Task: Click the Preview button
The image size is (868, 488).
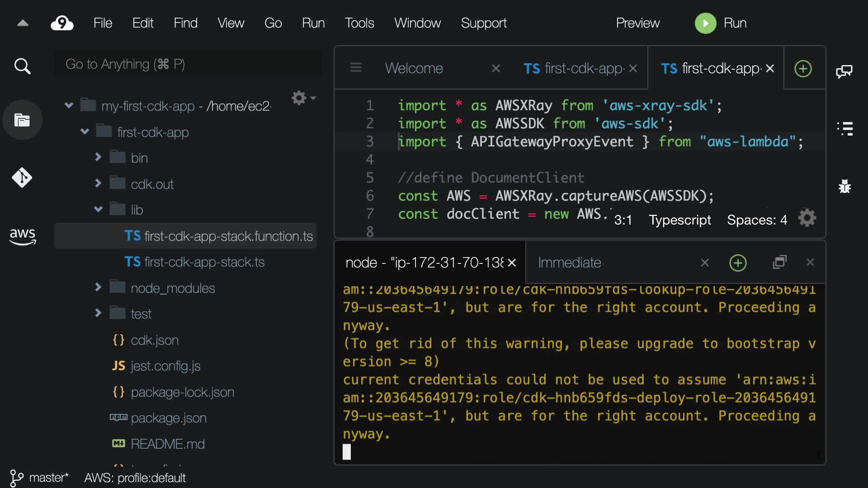Action: point(637,23)
